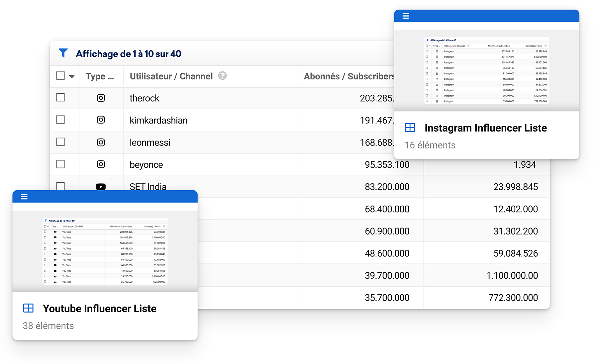Click '16 éléments' count on Instagram card

[430, 145]
